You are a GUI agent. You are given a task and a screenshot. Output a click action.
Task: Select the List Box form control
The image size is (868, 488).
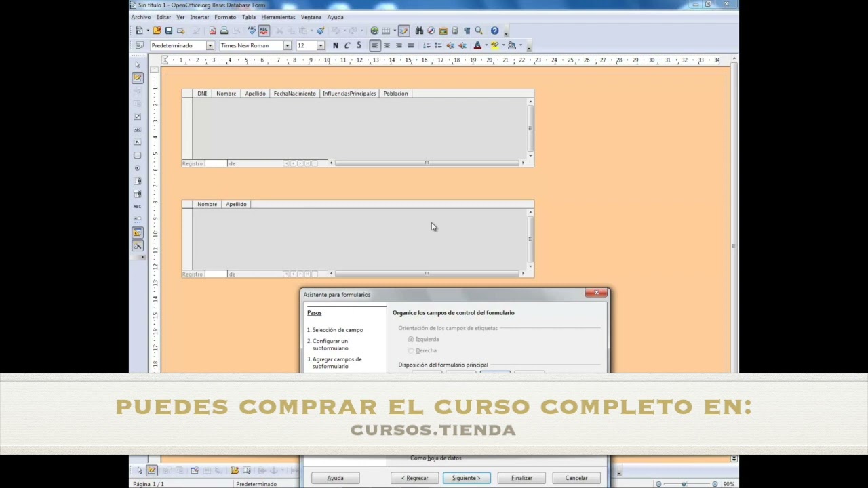(x=138, y=181)
